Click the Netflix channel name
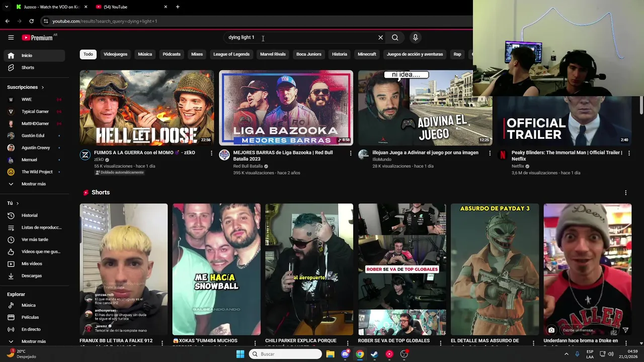644x362 pixels. click(x=518, y=166)
